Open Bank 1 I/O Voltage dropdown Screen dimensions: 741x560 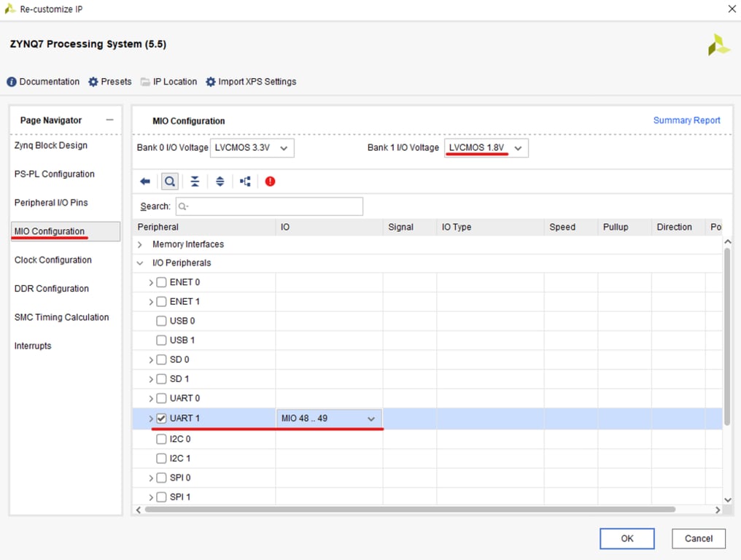[486, 148]
